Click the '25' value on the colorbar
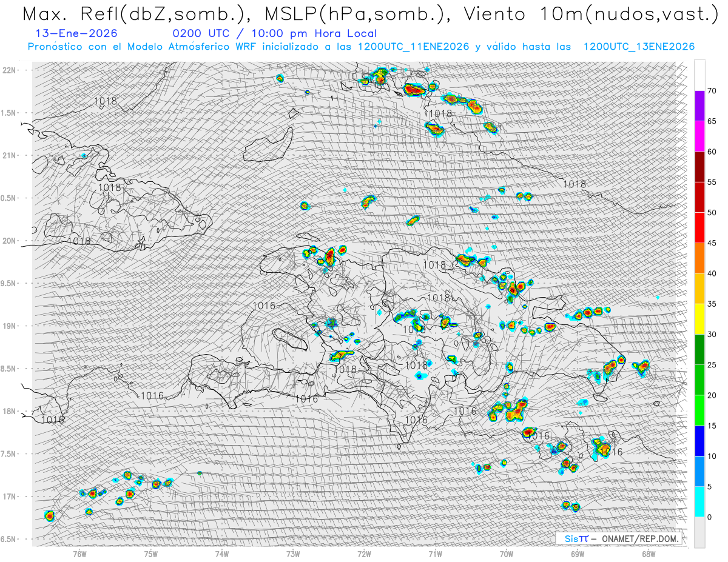728x562 pixels. coord(712,364)
